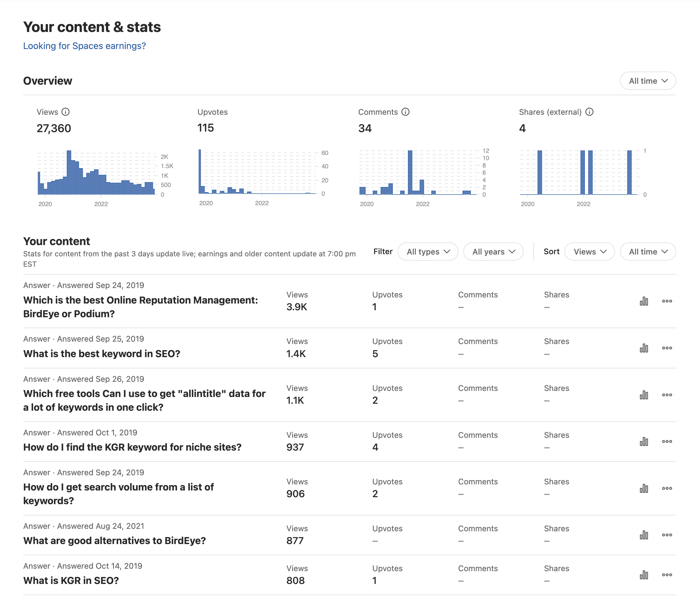Screen dimensions: 700x601
Task: Open stats chart icon for best keyword in SEO
Action: 644,348
